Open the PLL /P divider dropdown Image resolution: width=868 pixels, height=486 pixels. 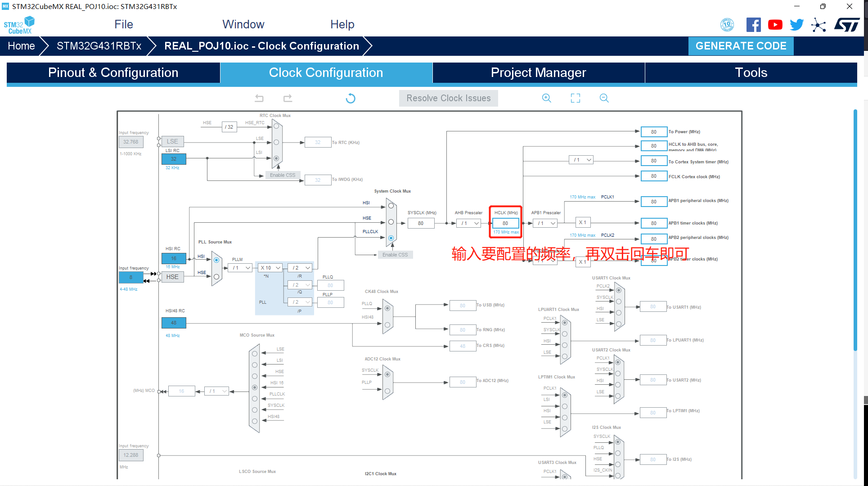click(x=300, y=302)
